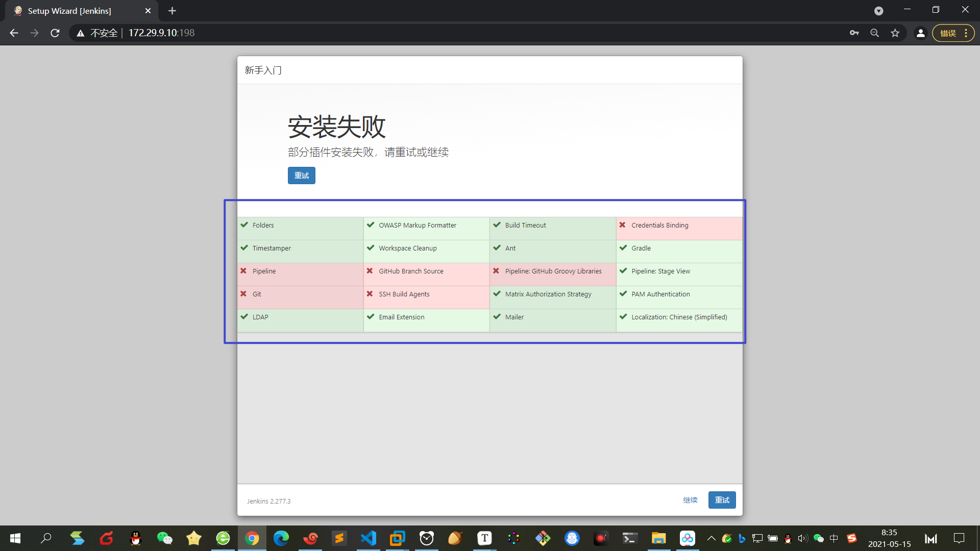Select the Setup Wizard [Jenkins] tab
This screenshot has width=980, height=551.
82,11
